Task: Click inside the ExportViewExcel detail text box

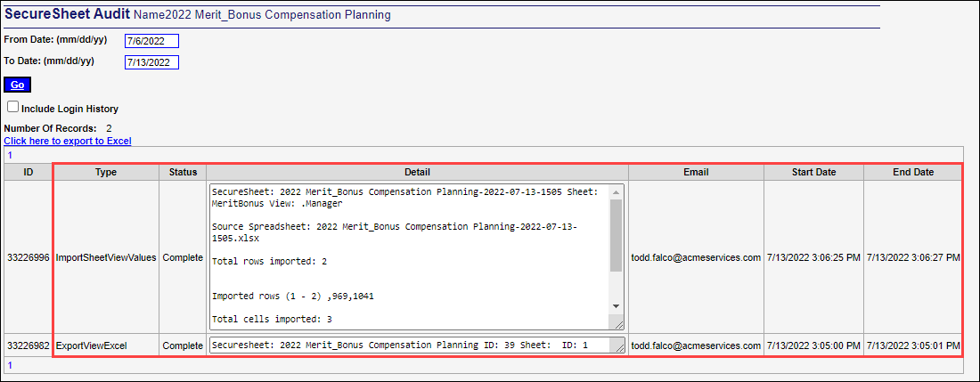Action: tap(410, 345)
